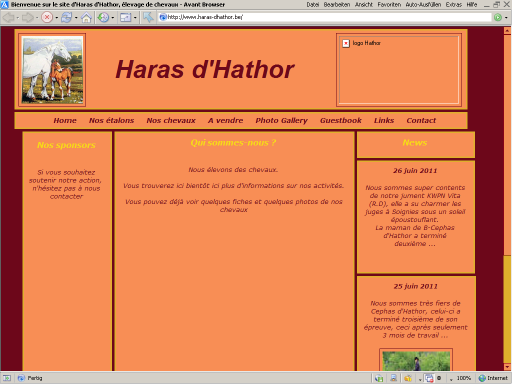The height and width of the screenshot is (384, 512).
Task: Click the address bar URL field
Action: [325, 17]
